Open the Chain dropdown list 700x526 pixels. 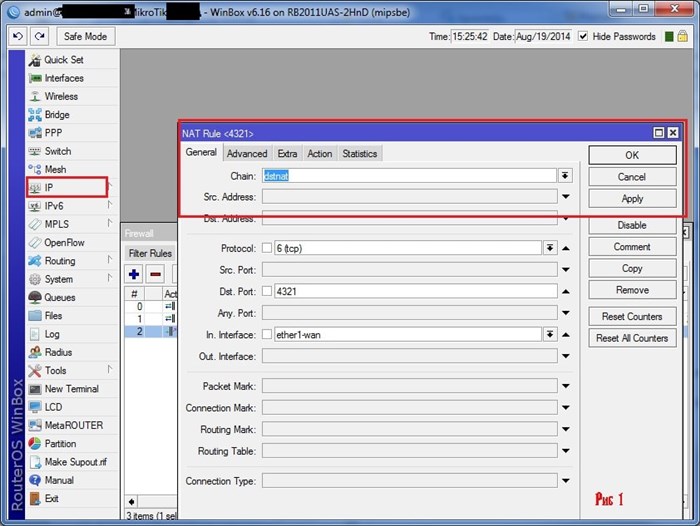[x=565, y=175]
